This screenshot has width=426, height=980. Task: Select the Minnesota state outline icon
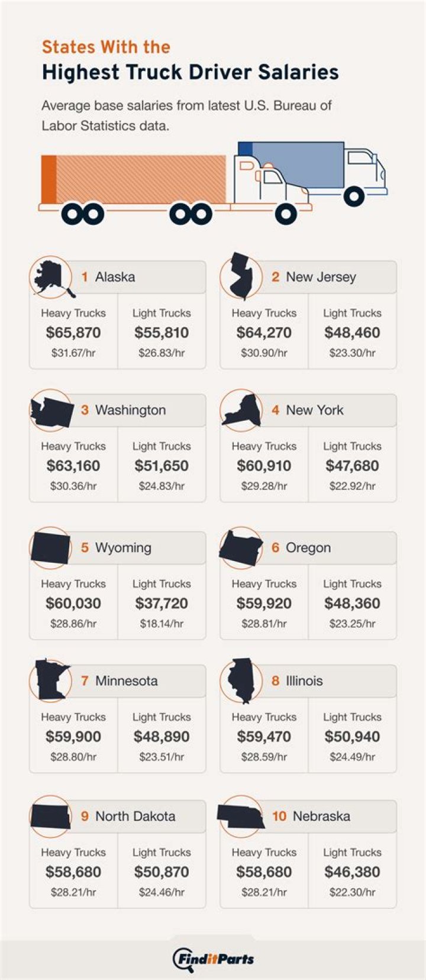(x=51, y=680)
